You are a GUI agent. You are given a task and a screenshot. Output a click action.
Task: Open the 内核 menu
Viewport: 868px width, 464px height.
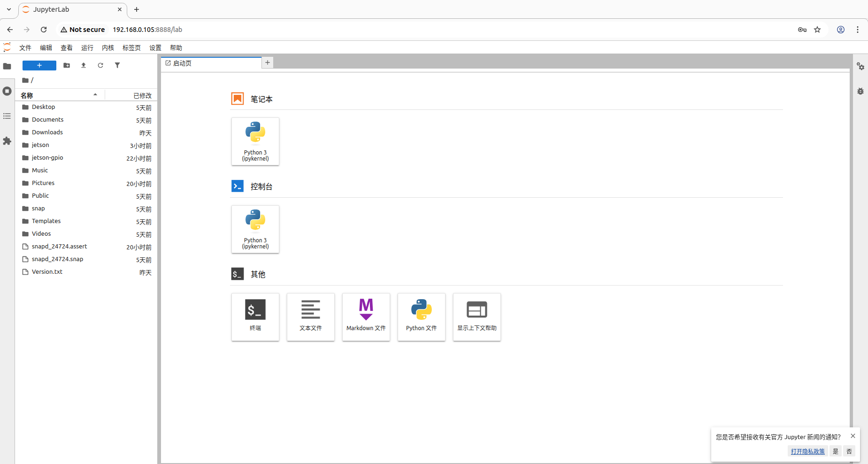pos(108,48)
